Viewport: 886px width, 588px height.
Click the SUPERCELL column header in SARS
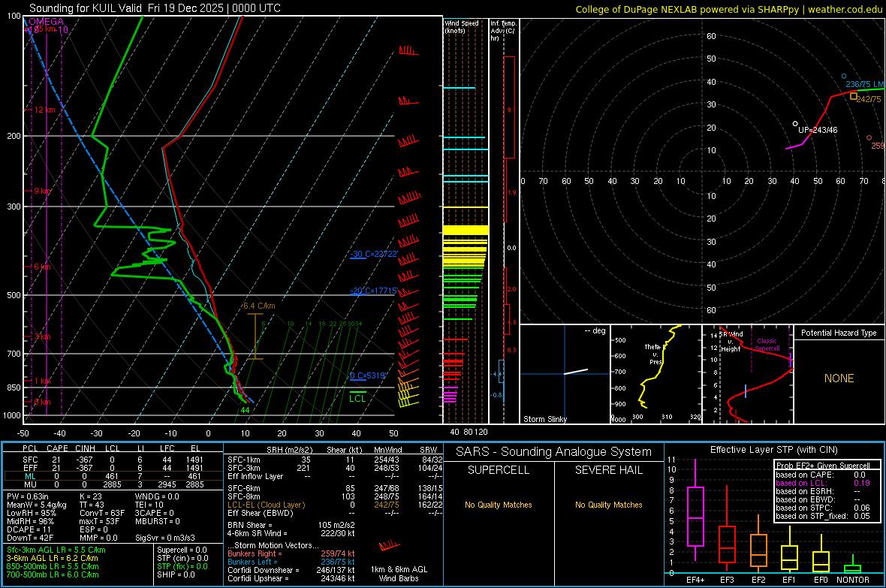pyautogui.click(x=499, y=470)
